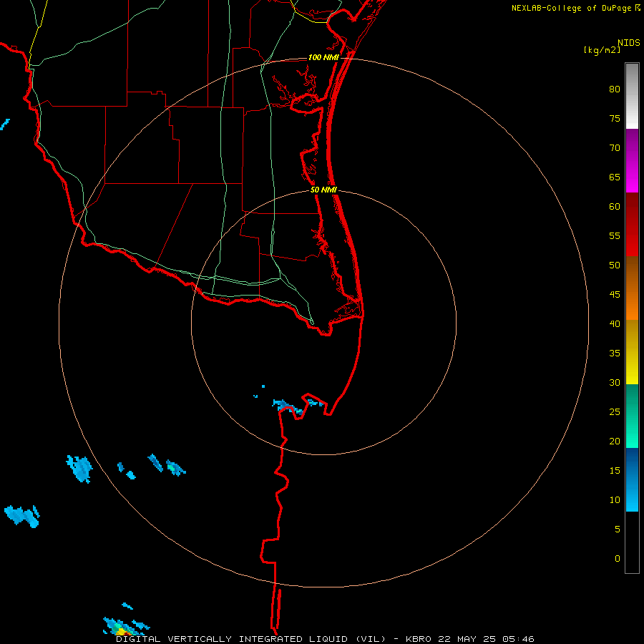Image resolution: width=644 pixels, height=644 pixels.
Task: Pick the red segment of color bar
Action: (632, 224)
